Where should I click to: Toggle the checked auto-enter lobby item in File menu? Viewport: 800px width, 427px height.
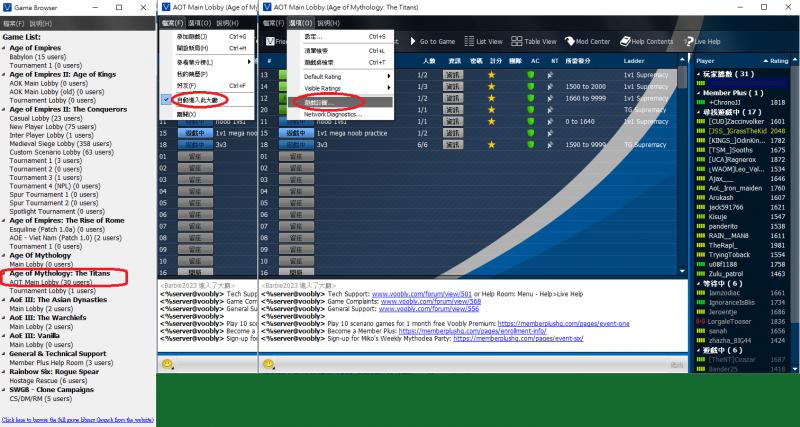(207, 100)
